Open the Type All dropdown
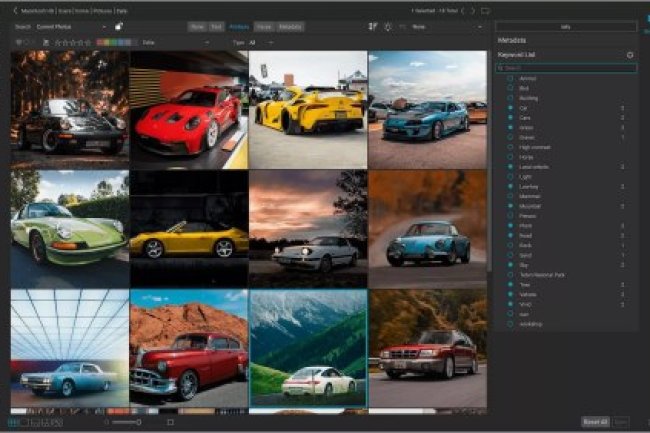The image size is (650, 433). click(x=254, y=43)
